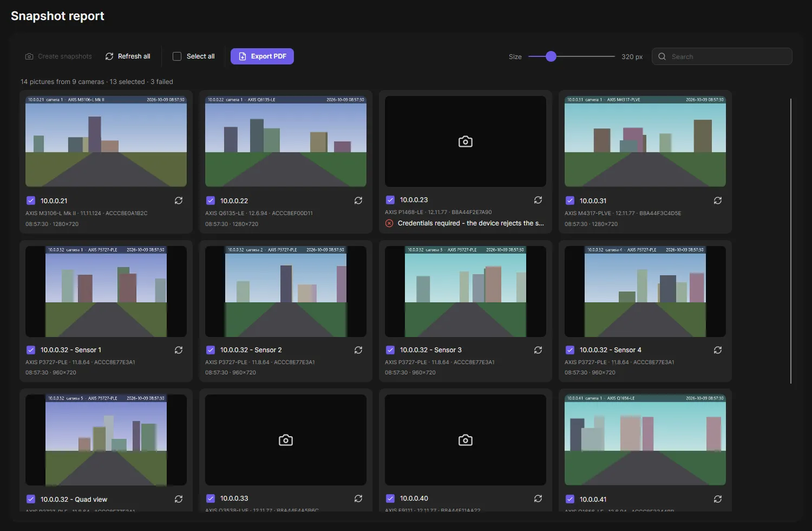Refresh the 10.0.0.32 Sensor 2 snapshot
Image resolution: width=812 pixels, height=531 pixels.
pyautogui.click(x=358, y=350)
